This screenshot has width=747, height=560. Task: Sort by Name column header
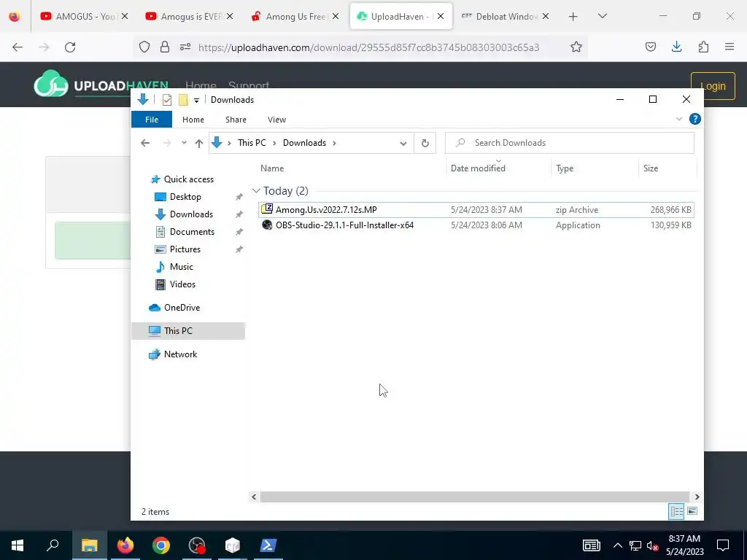pyautogui.click(x=272, y=168)
